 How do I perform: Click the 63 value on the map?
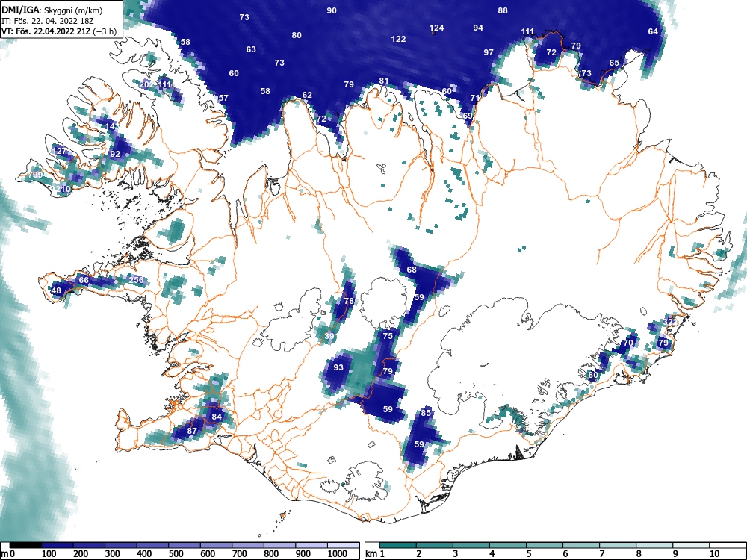pos(251,49)
